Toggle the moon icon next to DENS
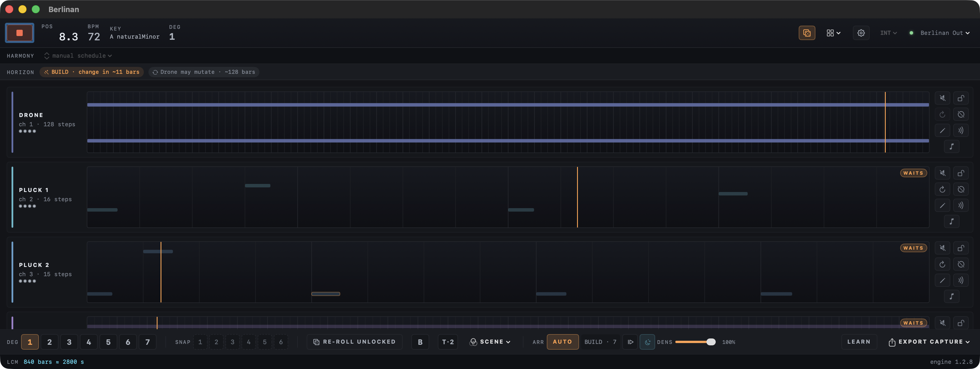 tap(647, 342)
